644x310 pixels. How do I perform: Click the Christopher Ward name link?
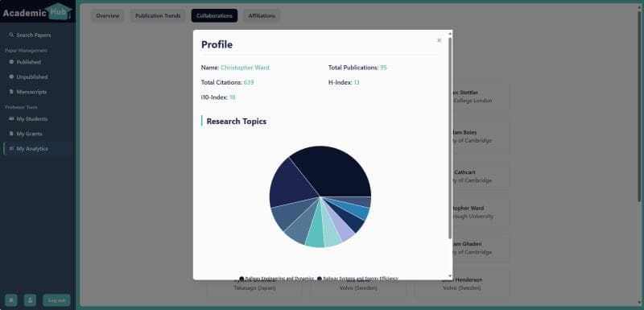(x=246, y=68)
